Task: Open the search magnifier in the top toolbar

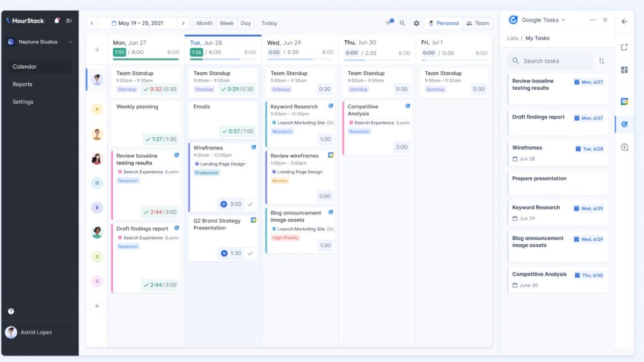Action: (x=402, y=24)
